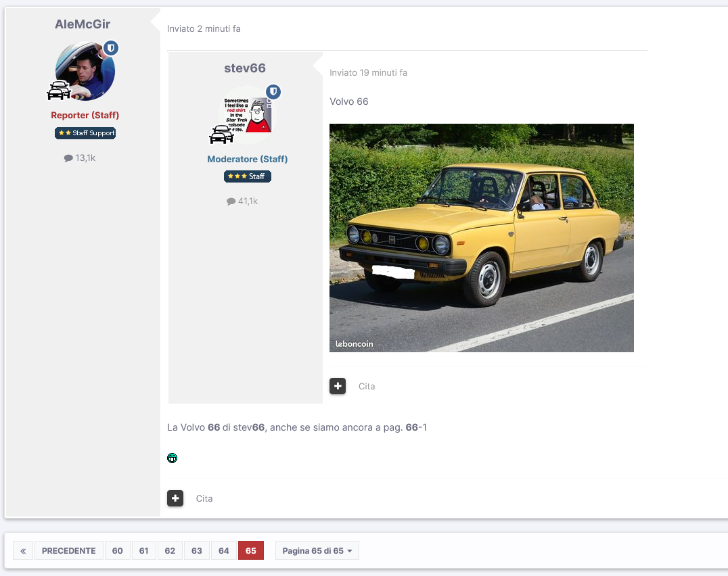
Task: Select current page 65 button
Action: click(251, 550)
